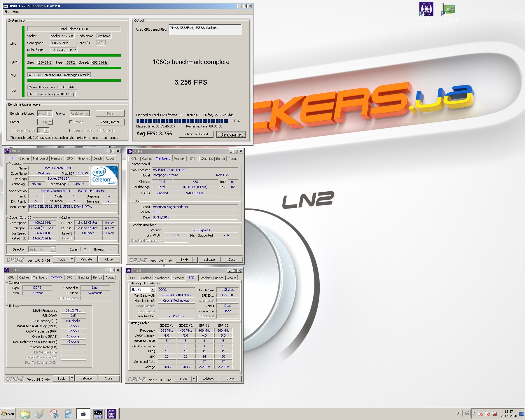525x420 pixels.
Task: Launch the Snipping Tool from the taskbar
Action: pos(54,414)
